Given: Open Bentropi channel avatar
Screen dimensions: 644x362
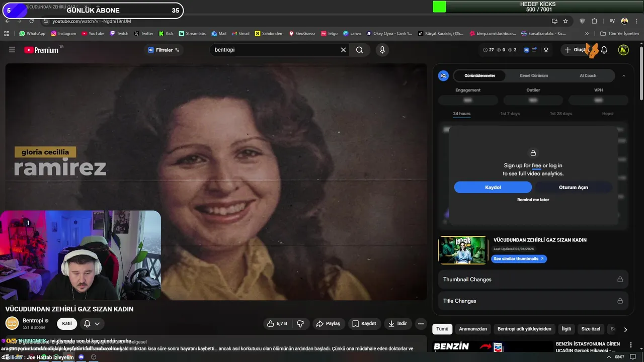Looking at the screenshot, I should click(x=12, y=323).
